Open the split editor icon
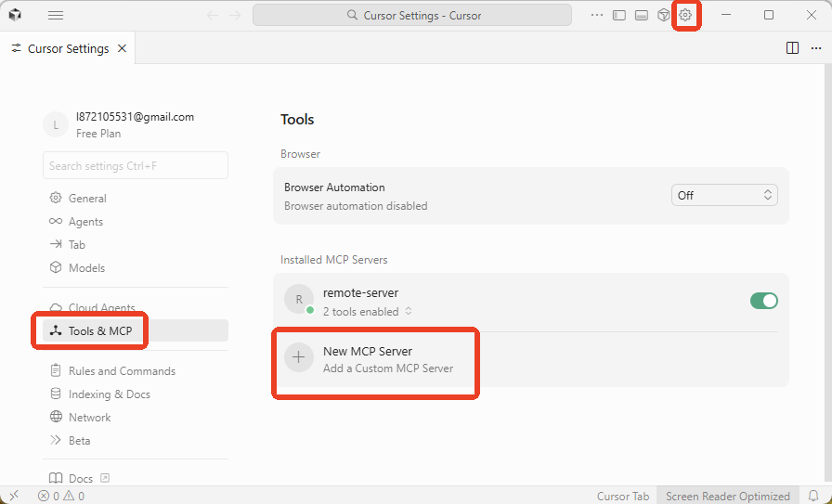The width and height of the screenshot is (832, 504). (792, 48)
